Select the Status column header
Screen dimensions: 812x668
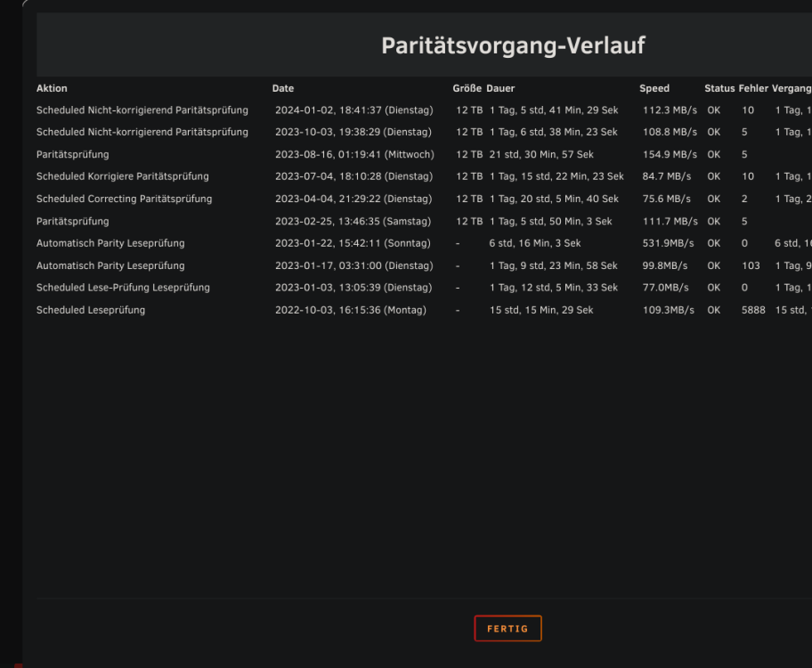coord(719,88)
